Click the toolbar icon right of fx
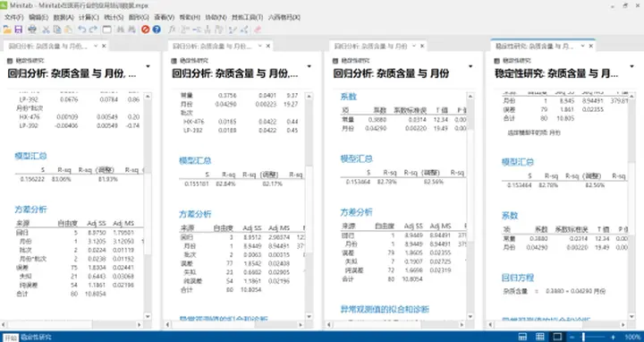This screenshot has width=644, height=342. tap(185, 30)
